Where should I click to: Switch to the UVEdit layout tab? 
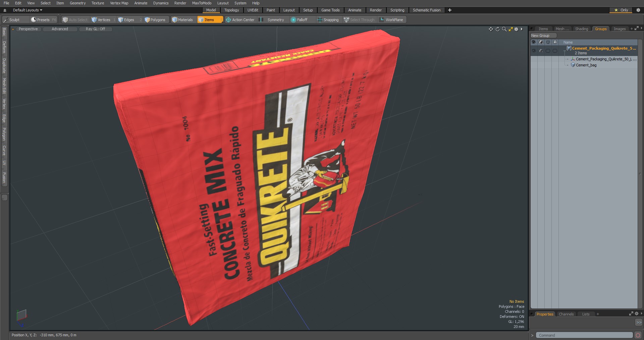253,10
